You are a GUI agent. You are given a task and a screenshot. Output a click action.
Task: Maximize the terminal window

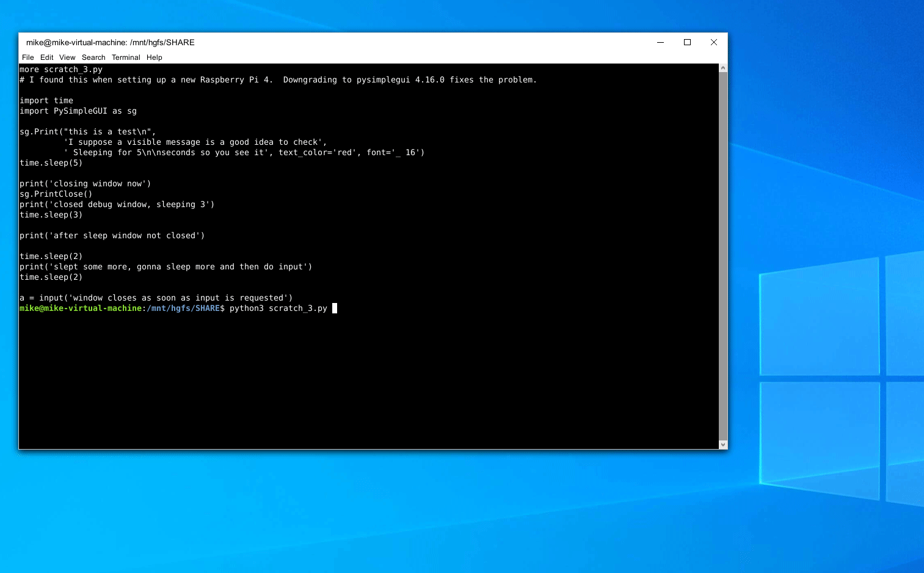point(687,42)
